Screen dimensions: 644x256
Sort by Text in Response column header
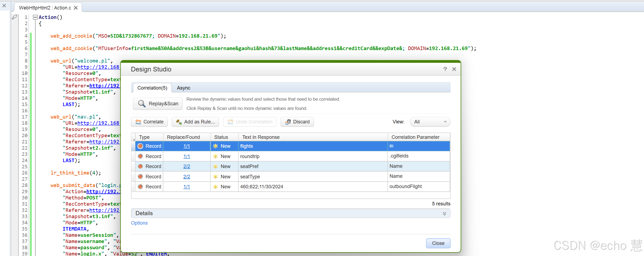point(313,137)
